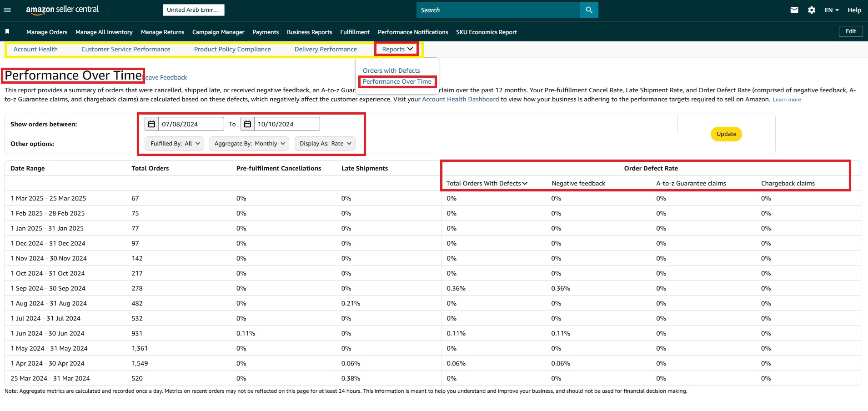The height and width of the screenshot is (411, 868).
Task: Click the Total Orders column header
Action: (150, 168)
